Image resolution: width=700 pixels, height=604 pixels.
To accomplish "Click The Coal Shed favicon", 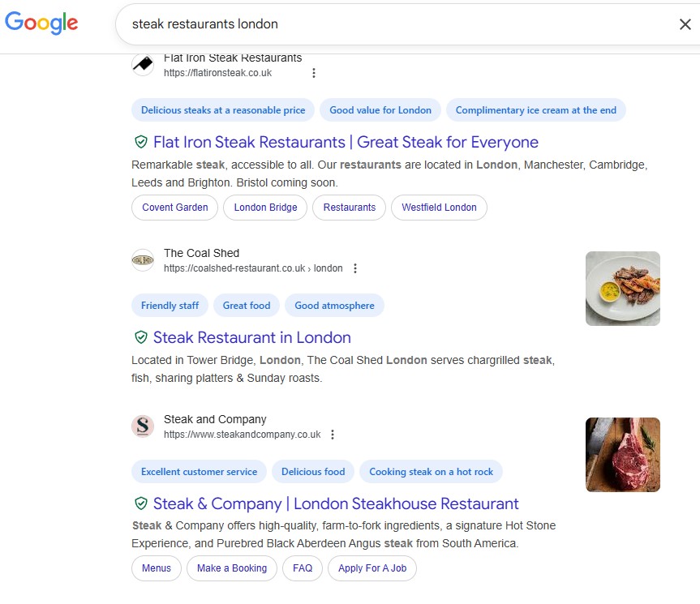I will click(x=143, y=260).
